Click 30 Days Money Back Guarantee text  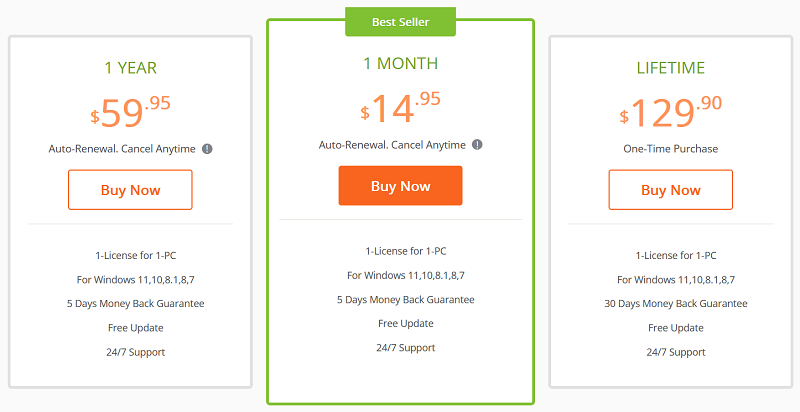coord(676,303)
